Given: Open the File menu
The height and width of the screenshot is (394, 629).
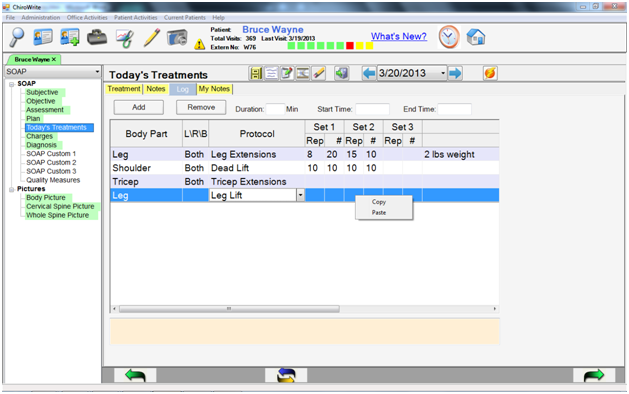Looking at the screenshot, I should 10,18.
